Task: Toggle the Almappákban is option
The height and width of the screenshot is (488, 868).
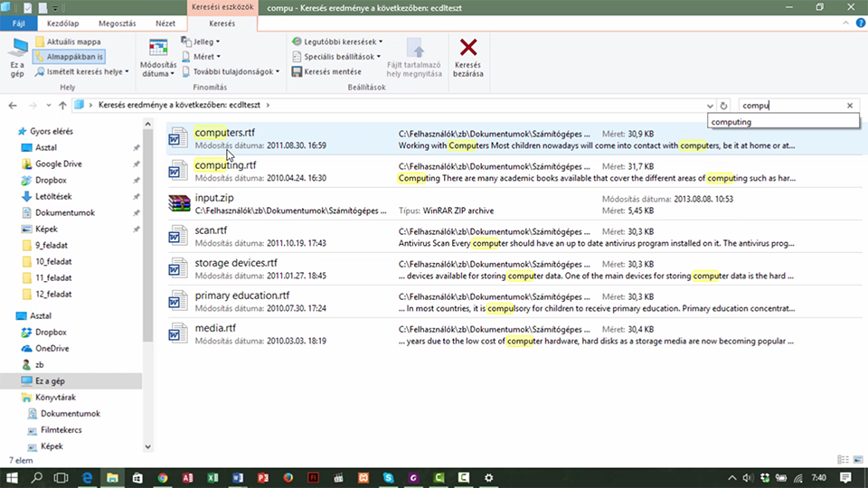Action: point(70,56)
